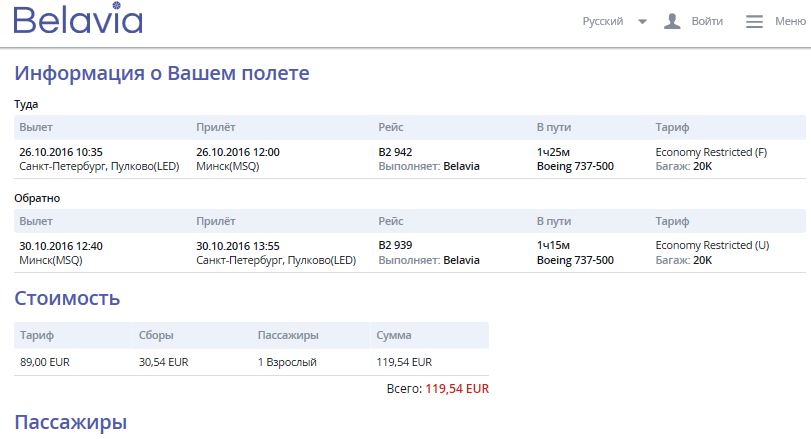This screenshot has width=811, height=439.
Task: Click the Войти login link
Action: pyautogui.click(x=707, y=21)
